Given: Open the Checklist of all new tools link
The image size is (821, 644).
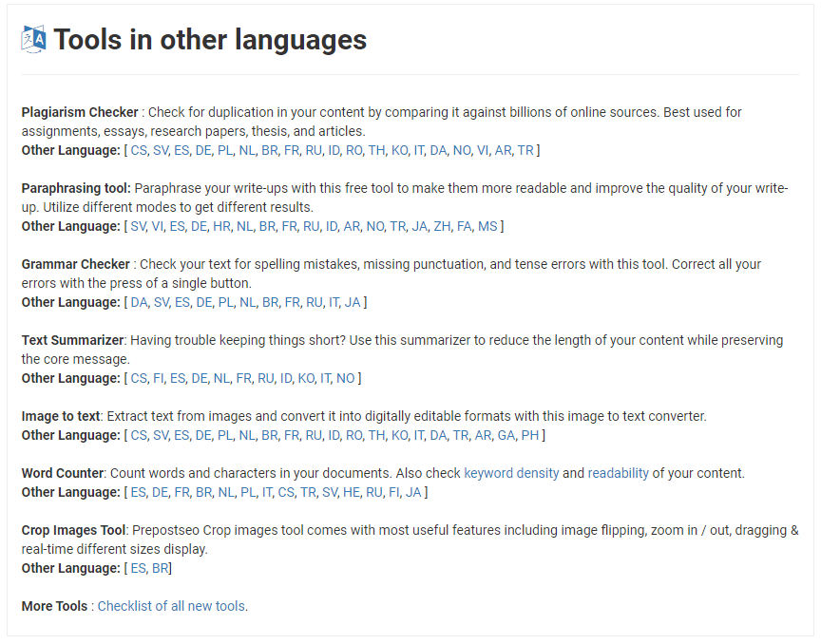Looking at the screenshot, I should 171,605.
